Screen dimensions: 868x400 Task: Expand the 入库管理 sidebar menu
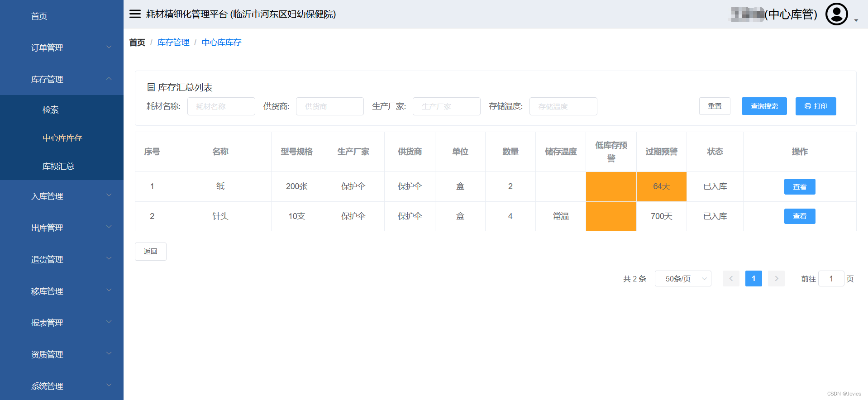click(x=62, y=196)
